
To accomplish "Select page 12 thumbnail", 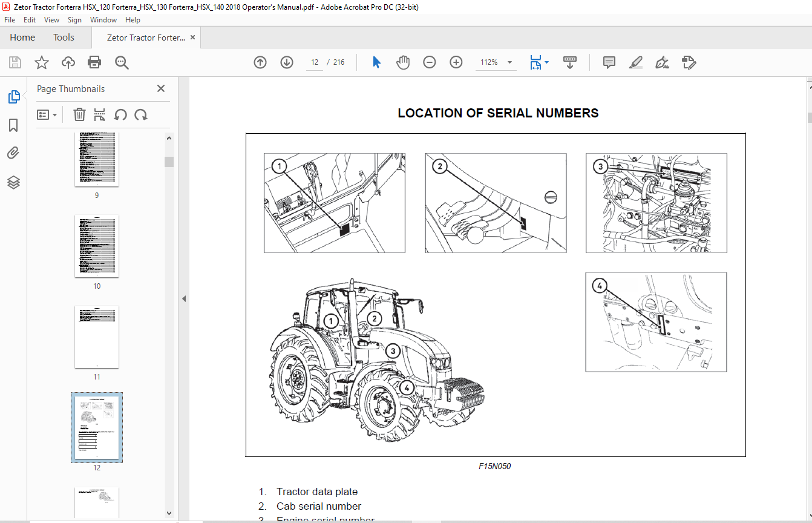I will pos(97,428).
